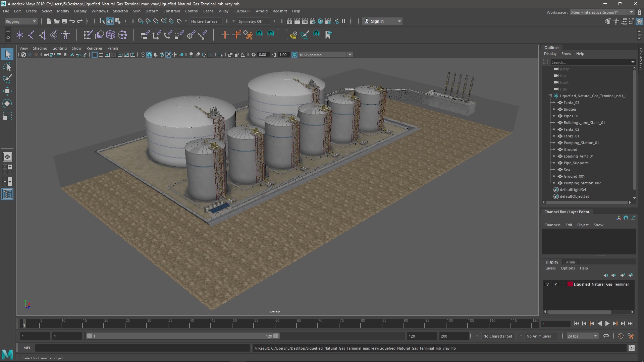
Task: Click the No Live Surface field
Action: pos(205,21)
